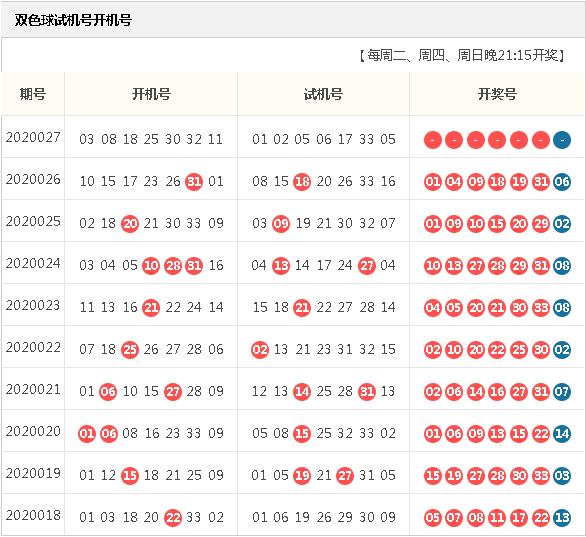
Task: Click highlighted 19 in 试机号 of 2020019
Action: tap(302, 476)
